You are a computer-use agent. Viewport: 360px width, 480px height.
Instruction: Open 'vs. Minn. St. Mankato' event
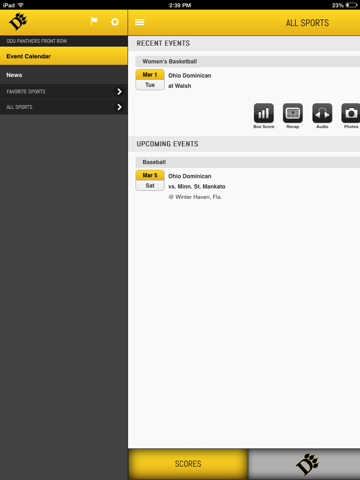coord(197,186)
